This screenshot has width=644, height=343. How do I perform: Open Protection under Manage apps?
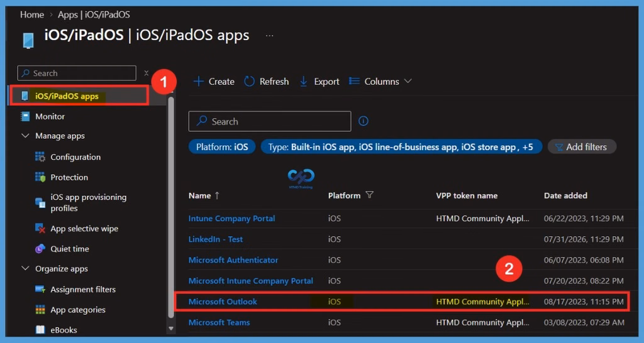(69, 177)
